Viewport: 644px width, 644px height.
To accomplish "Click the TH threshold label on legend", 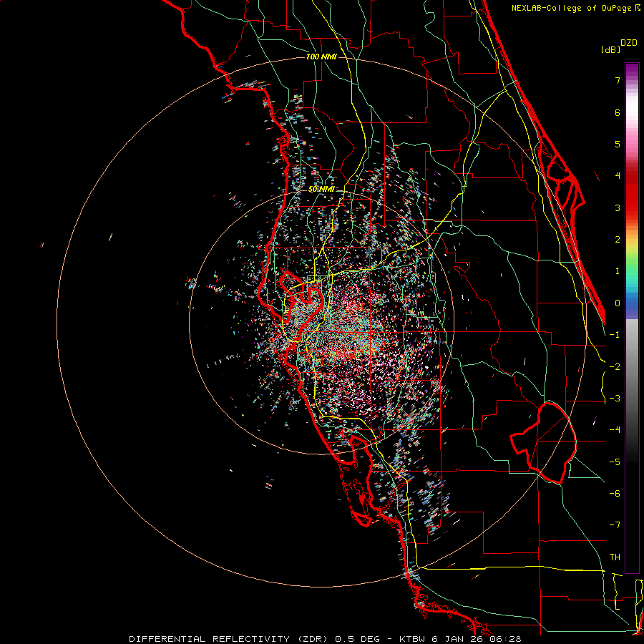I will pyautogui.click(x=615, y=557).
